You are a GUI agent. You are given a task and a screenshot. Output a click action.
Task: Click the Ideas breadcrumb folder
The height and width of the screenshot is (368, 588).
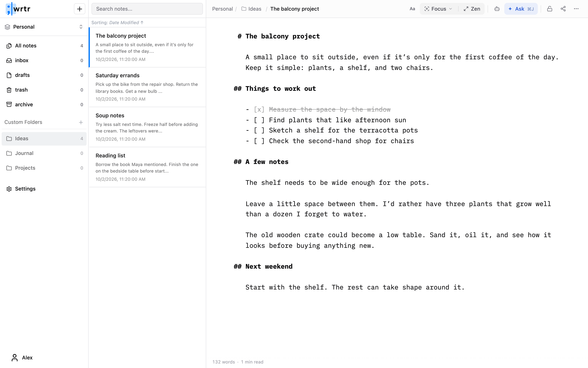pyautogui.click(x=251, y=9)
